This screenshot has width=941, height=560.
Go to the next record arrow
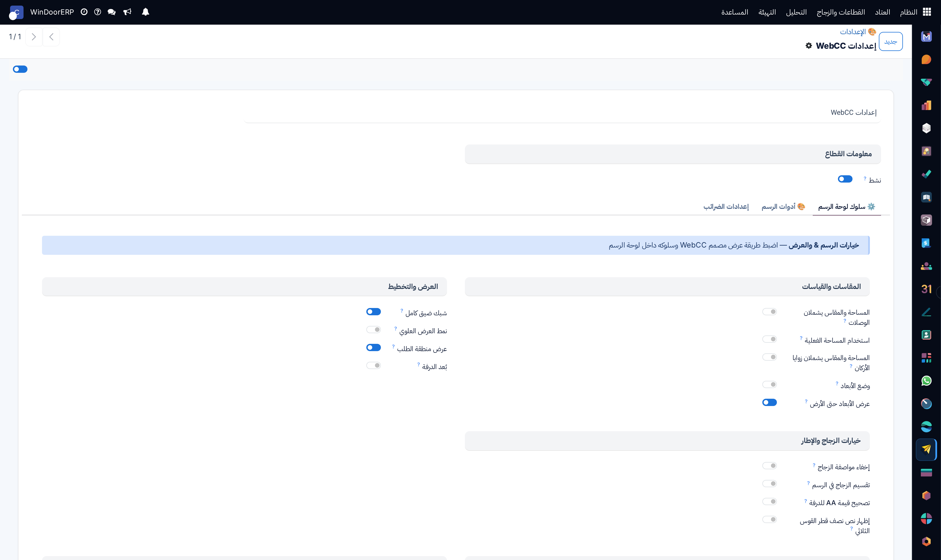click(x=34, y=37)
